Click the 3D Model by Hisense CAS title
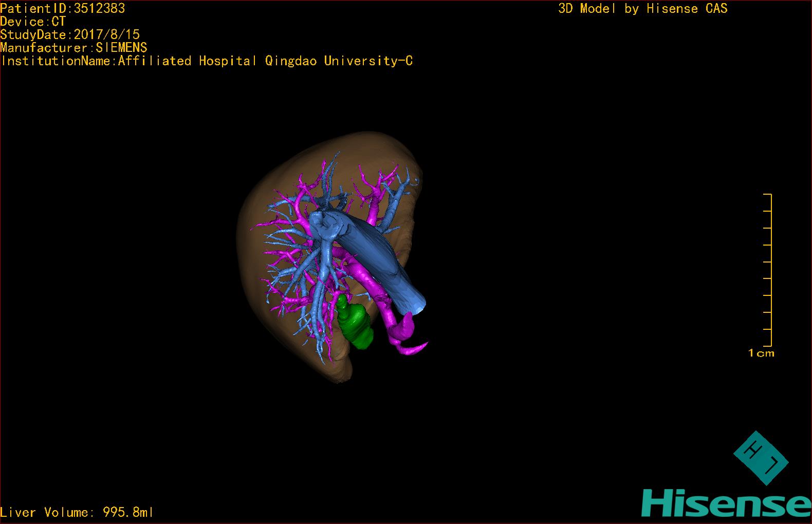 click(x=643, y=9)
